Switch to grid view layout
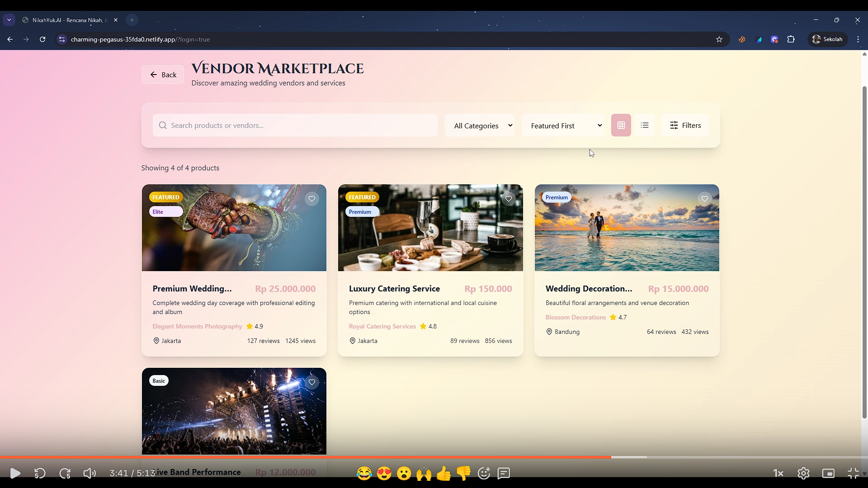The width and height of the screenshot is (868, 488). 621,125
